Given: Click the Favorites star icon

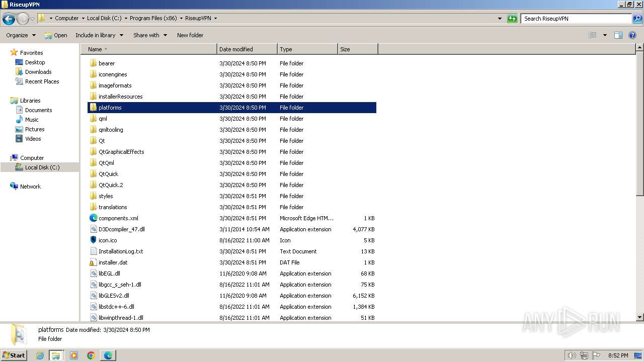Looking at the screenshot, I should [14, 53].
